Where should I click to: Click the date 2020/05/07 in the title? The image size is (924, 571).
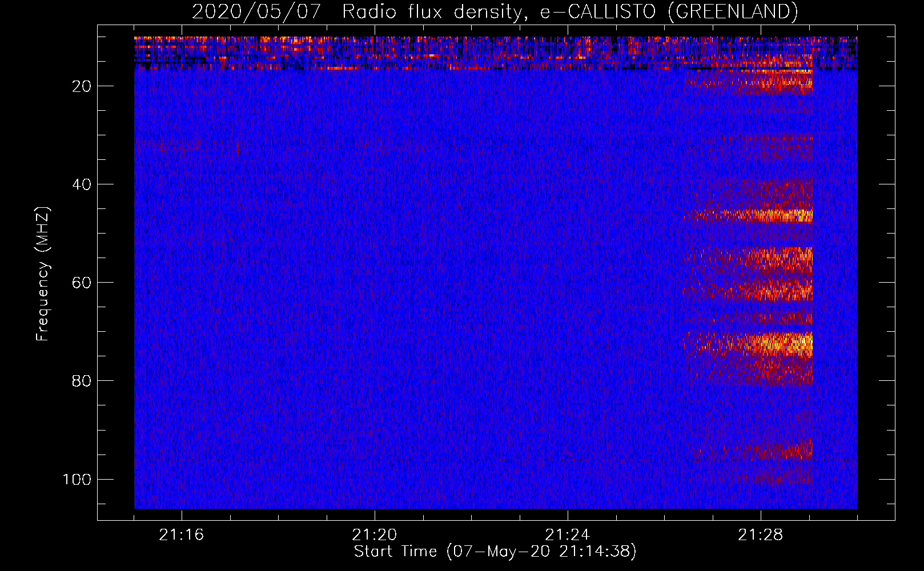click(x=256, y=11)
